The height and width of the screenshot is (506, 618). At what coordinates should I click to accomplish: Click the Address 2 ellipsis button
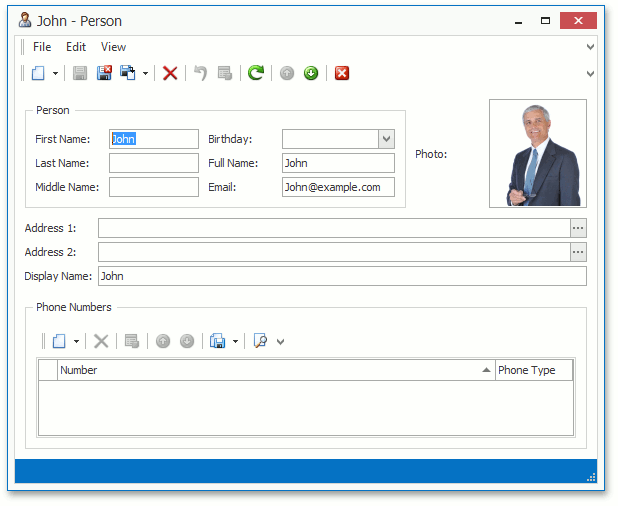(578, 252)
